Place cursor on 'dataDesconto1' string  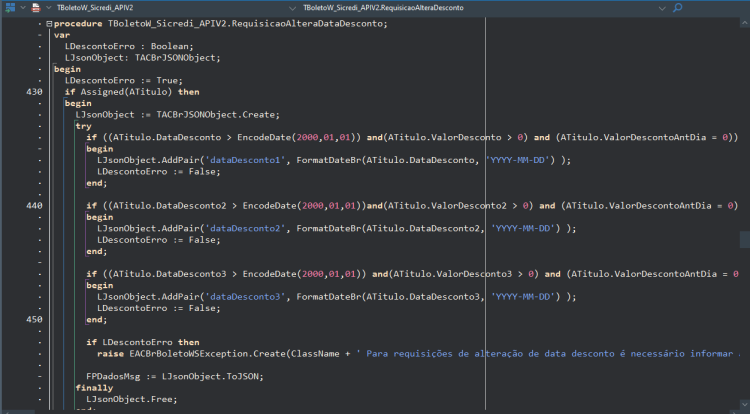(245, 160)
